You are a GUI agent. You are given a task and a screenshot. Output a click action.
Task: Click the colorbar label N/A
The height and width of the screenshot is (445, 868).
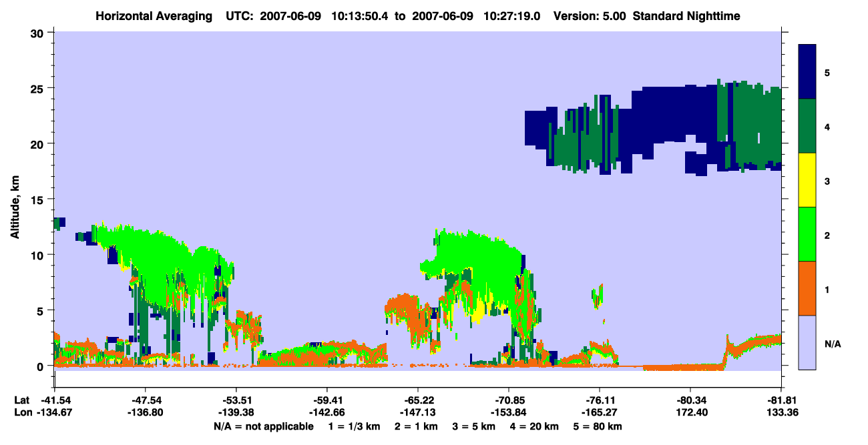(832, 344)
